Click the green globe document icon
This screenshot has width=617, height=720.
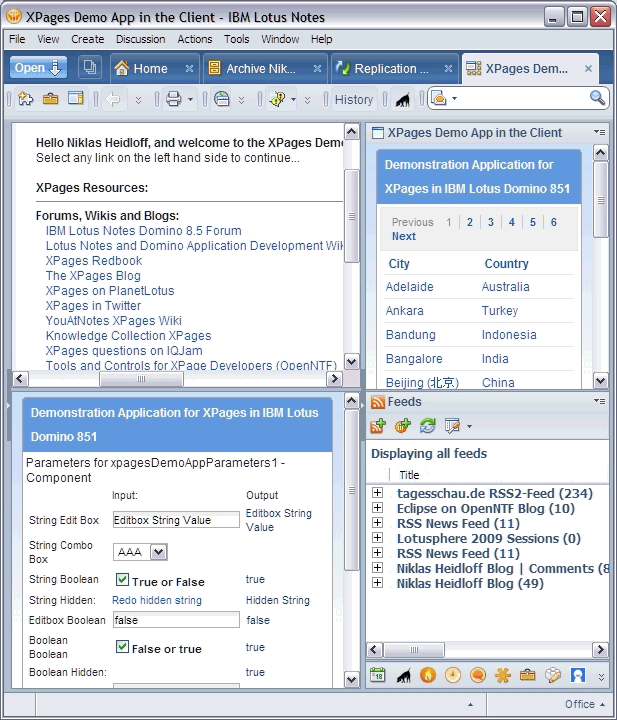tap(222, 99)
